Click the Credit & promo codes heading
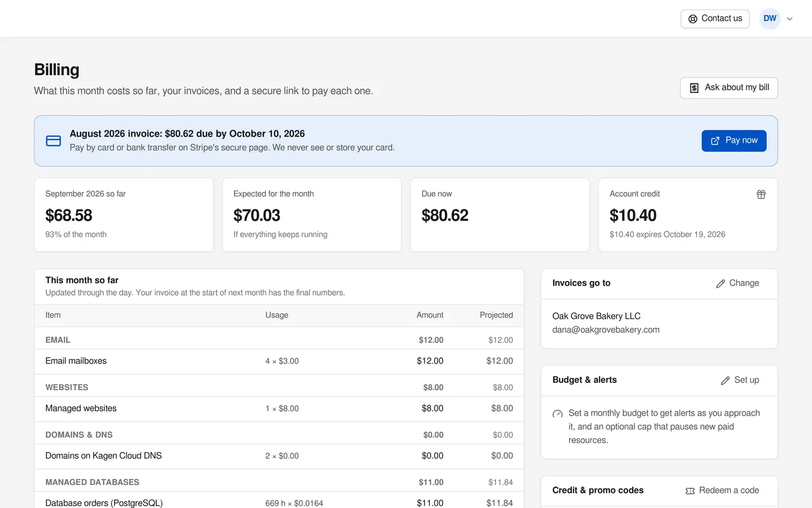This screenshot has height=508, width=812. 598,491
